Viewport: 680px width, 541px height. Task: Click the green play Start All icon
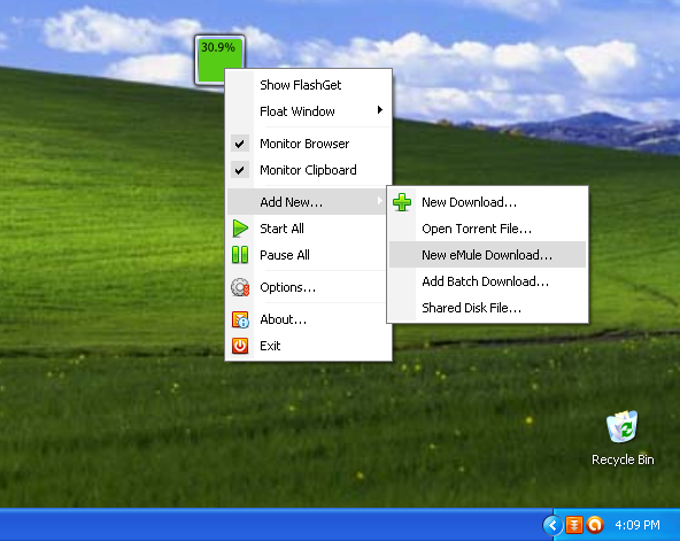click(x=240, y=228)
